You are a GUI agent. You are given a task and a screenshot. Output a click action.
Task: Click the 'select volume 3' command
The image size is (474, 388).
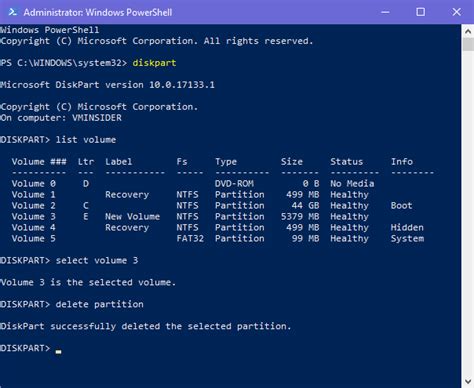coord(97,260)
